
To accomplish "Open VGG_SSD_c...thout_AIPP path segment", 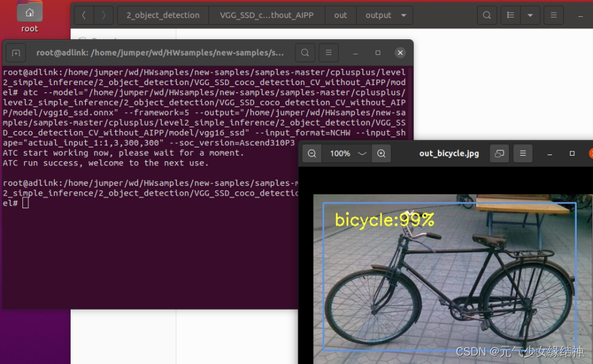I will tap(267, 15).
